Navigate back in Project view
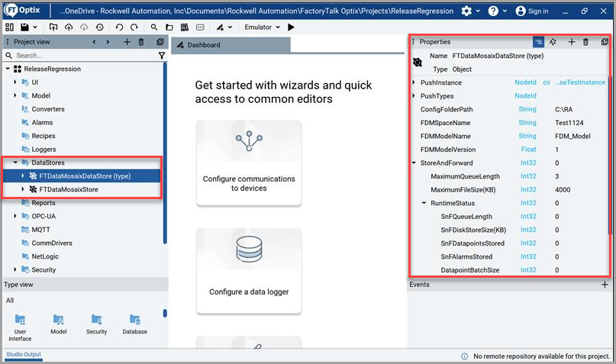The width and height of the screenshot is (616, 364). point(95,42)
